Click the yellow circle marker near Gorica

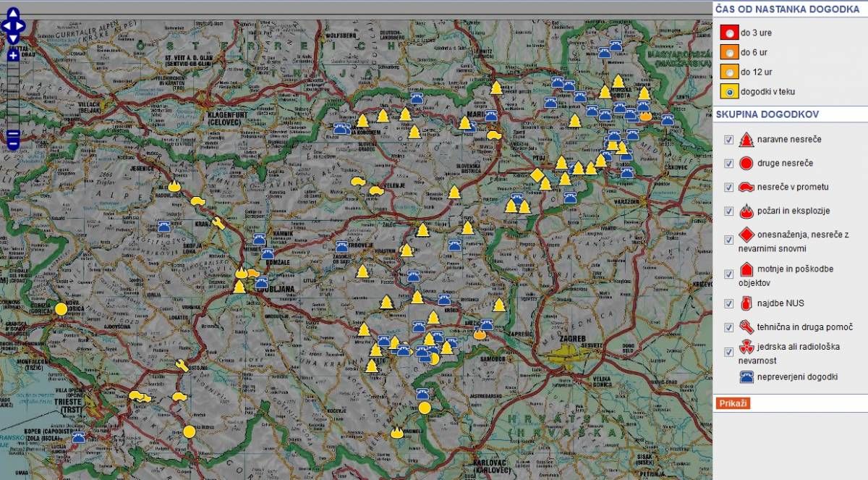61,309
